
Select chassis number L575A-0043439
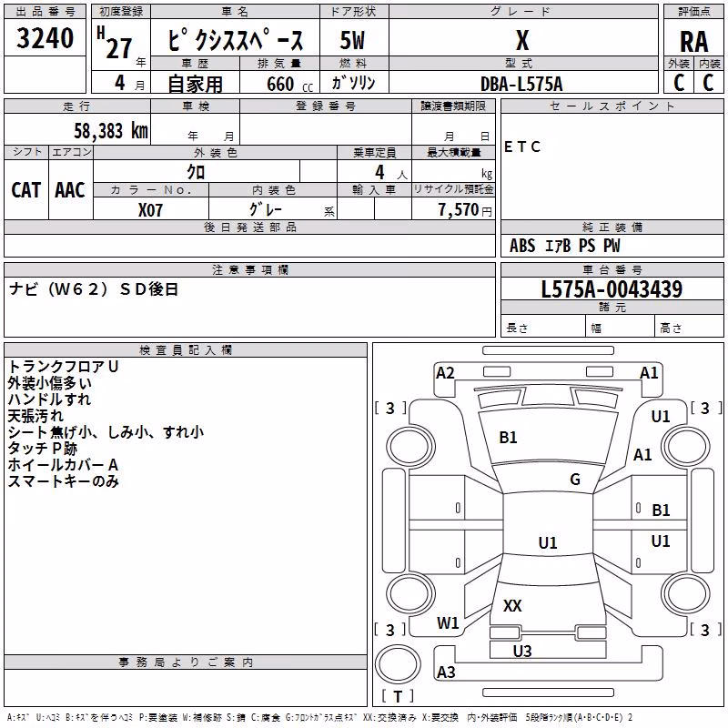(612, 289)
